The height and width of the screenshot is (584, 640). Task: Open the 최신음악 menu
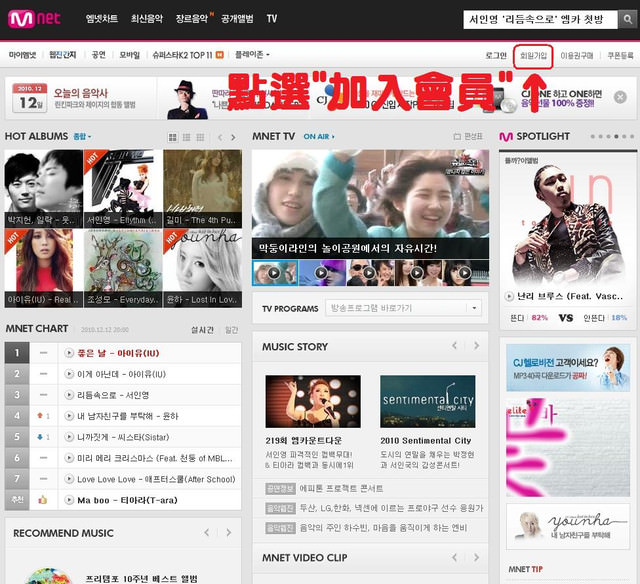147,19
